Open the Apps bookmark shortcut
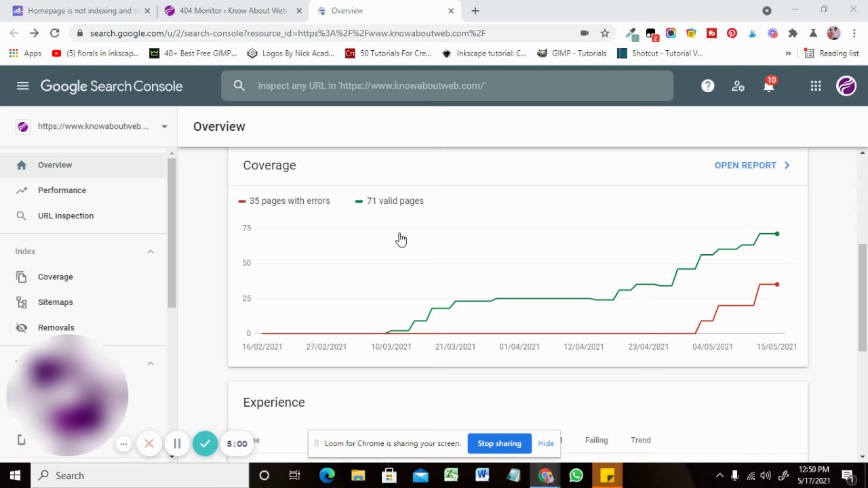This screenshot has height=488, width=868. coord(25,53)
